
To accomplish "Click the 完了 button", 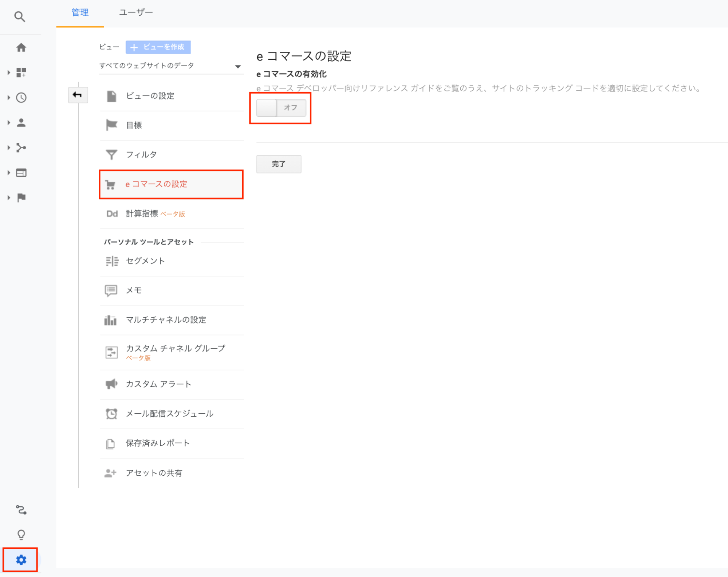I will [x=279, y=164].
